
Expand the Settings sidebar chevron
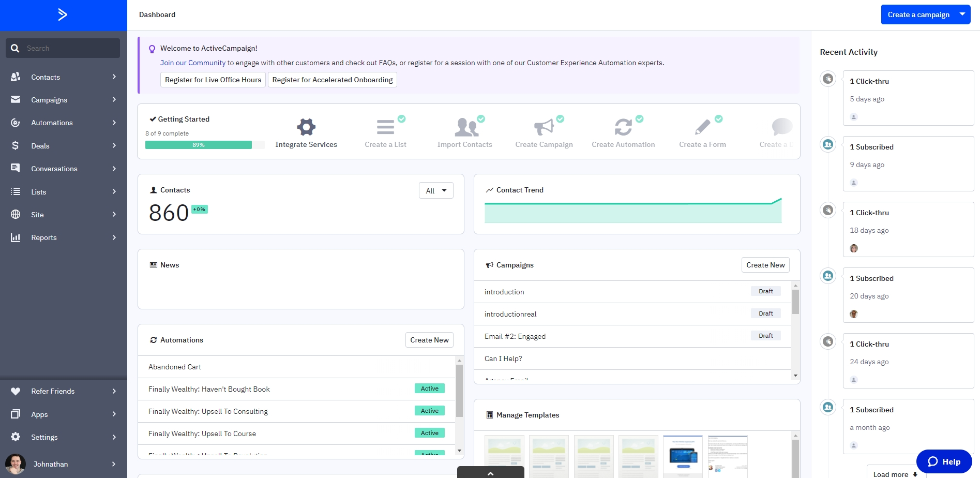click(x=114, y=437)
